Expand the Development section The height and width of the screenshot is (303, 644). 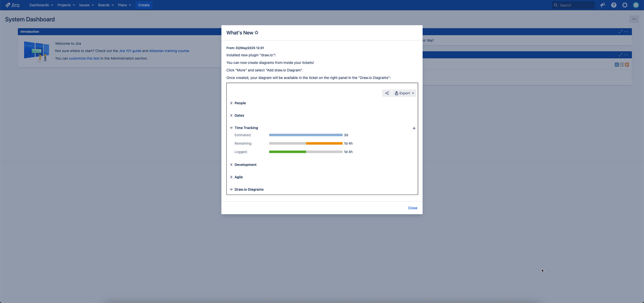(231, 165)
